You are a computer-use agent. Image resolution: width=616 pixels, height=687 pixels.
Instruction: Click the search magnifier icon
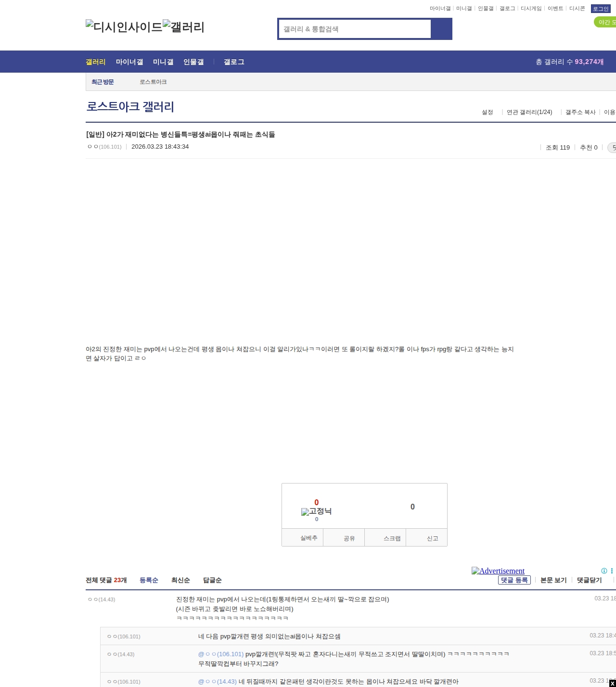(x=441, y=29)
